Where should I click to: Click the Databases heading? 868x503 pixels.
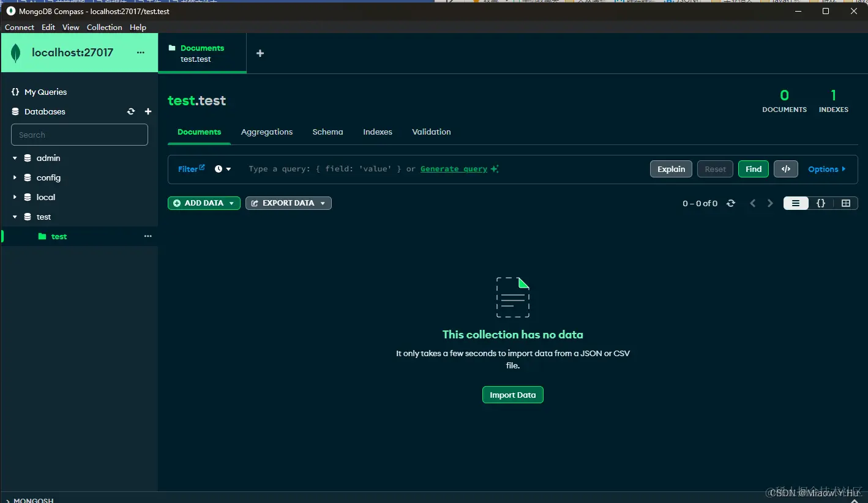pyautogui.click(x=45, y=111)
